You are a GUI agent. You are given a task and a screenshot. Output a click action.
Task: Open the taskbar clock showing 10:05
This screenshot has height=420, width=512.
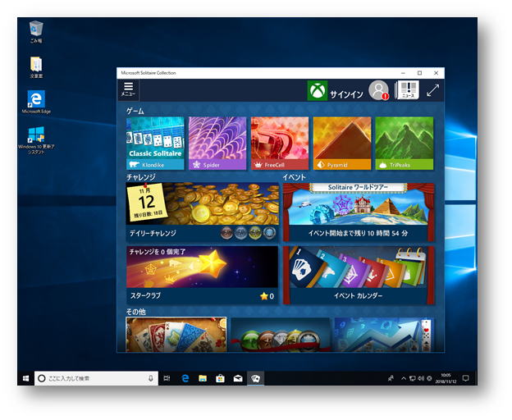pyautogui.click(x=446, y=378)
